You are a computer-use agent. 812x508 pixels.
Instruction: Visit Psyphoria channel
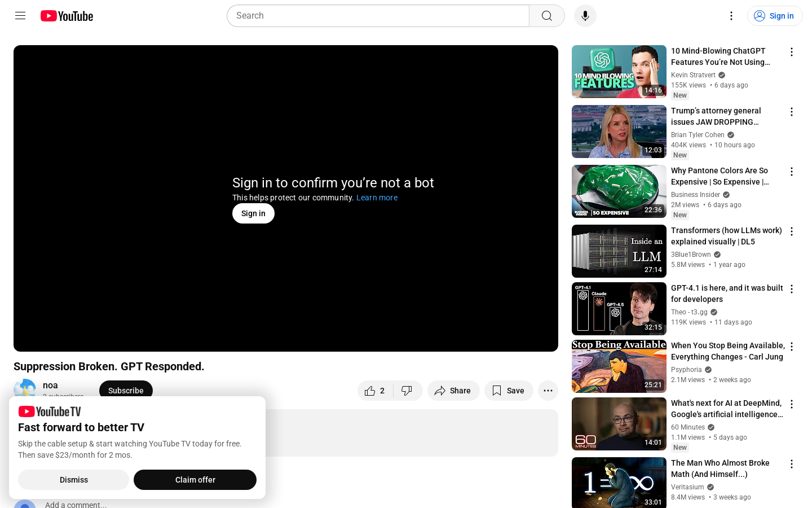click(686, 370)
